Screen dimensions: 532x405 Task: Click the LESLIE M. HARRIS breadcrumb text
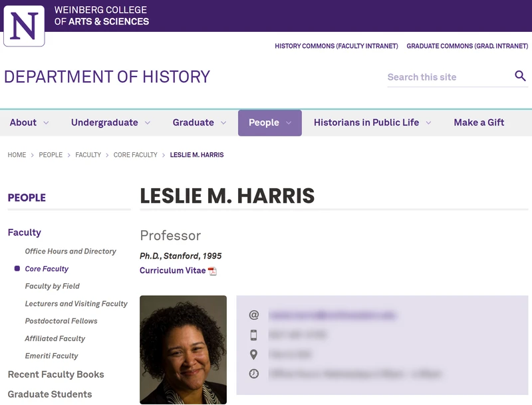197,155
